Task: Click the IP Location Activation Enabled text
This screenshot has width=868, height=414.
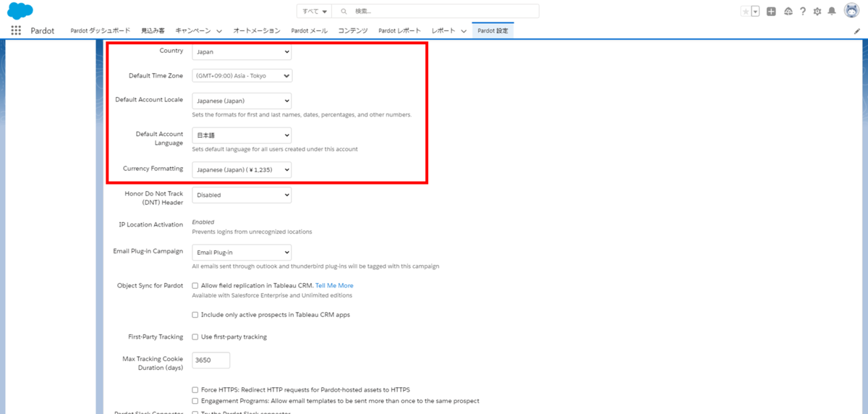Action: 203,222
